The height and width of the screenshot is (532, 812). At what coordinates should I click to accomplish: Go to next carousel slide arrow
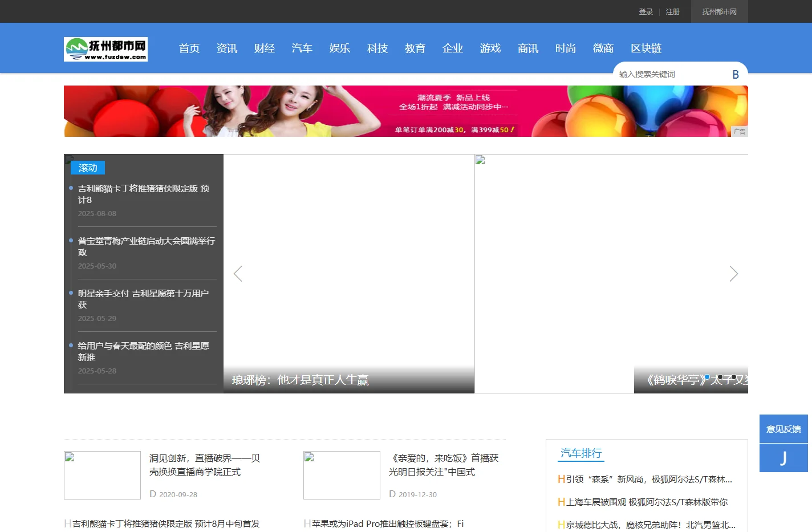point(734,274)
